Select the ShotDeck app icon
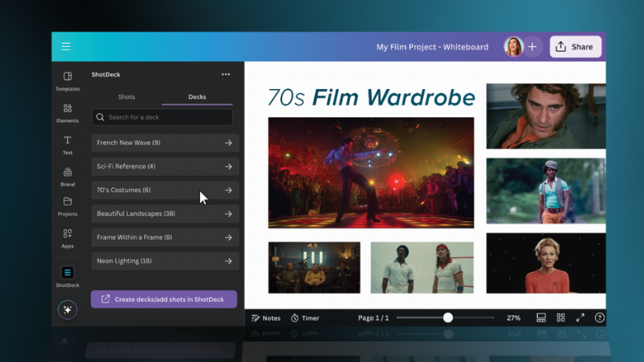This screenshot has height=362, width=644. (x=68, y=276)
